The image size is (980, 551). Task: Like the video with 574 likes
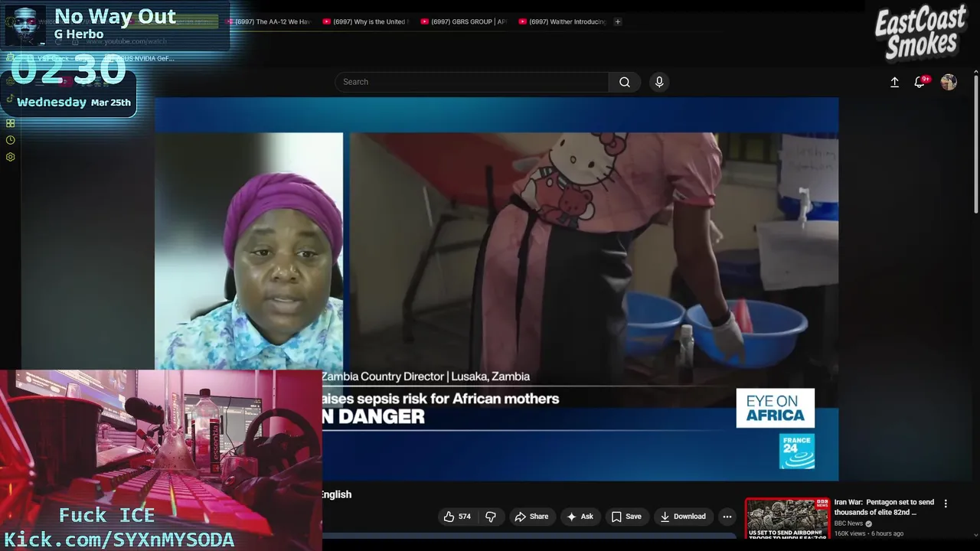tap(458, 517)
